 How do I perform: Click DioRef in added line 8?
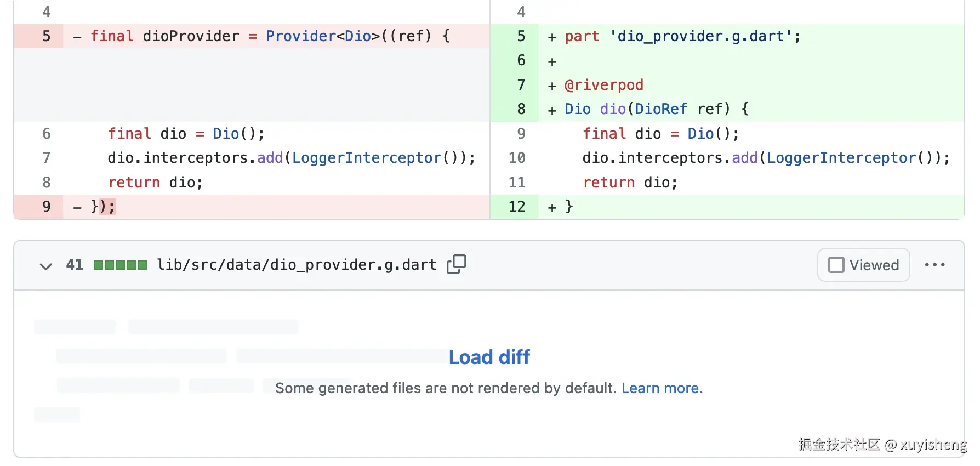[660, 109]
